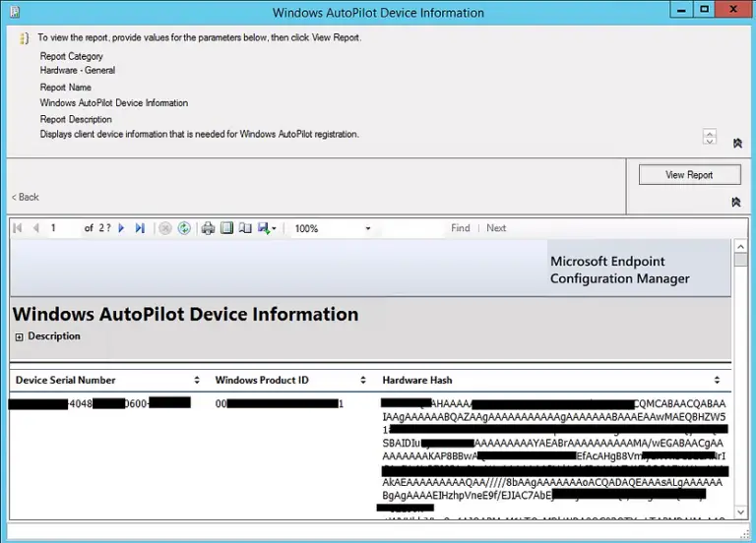The height and width of the screenshot is (543, 756).
Task: Select Windows Product ID header text
Action: [x=262, y=380]
